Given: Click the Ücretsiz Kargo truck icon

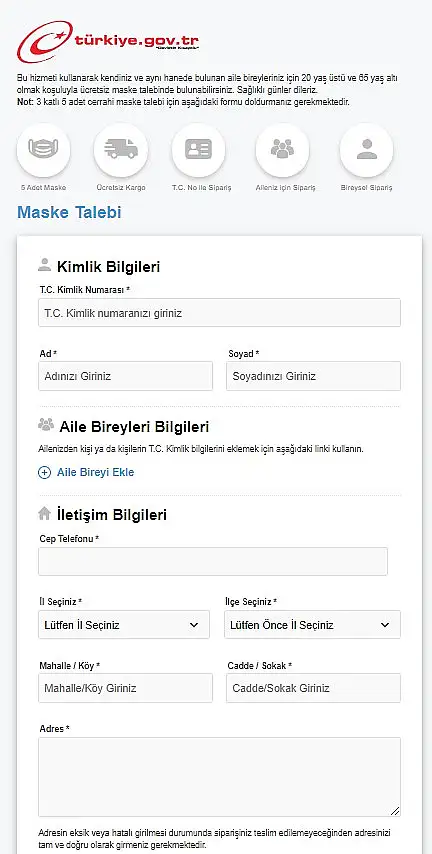Looking at the screenshot, I should (x=121, y=150).
